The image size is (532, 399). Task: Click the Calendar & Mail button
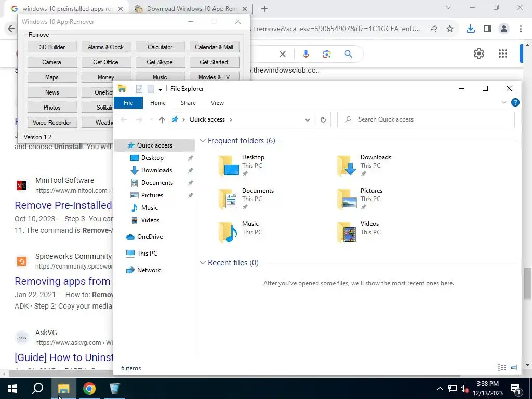(214, 47)
